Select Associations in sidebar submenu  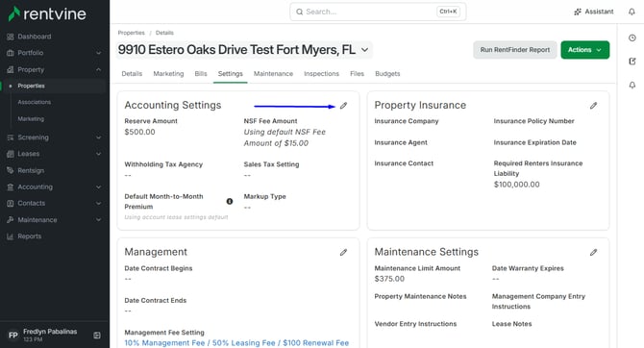click(x=34, y=102)
